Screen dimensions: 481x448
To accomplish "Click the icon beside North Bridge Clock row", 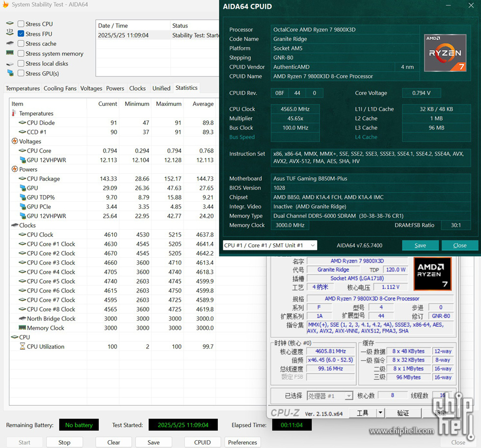I will [x=23, y=318].
